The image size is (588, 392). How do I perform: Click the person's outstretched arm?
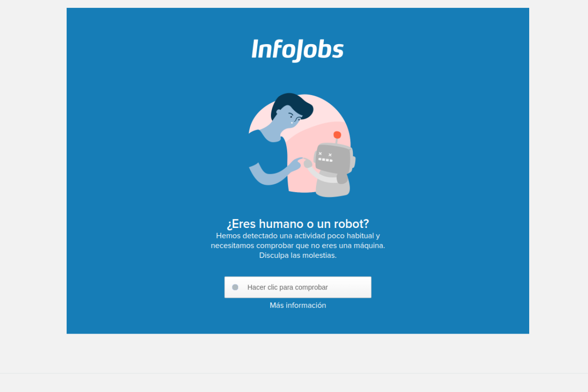coord(275,173)
